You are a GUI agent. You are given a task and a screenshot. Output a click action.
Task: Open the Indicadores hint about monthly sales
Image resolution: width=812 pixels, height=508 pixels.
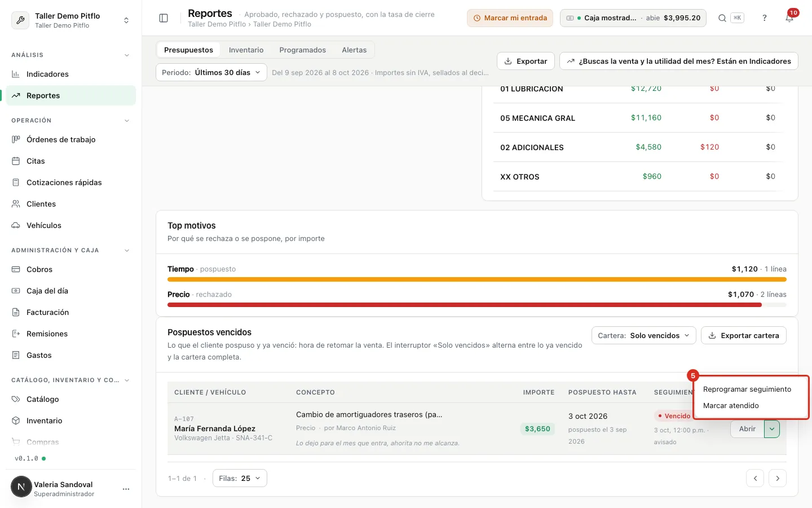point(679,61)
